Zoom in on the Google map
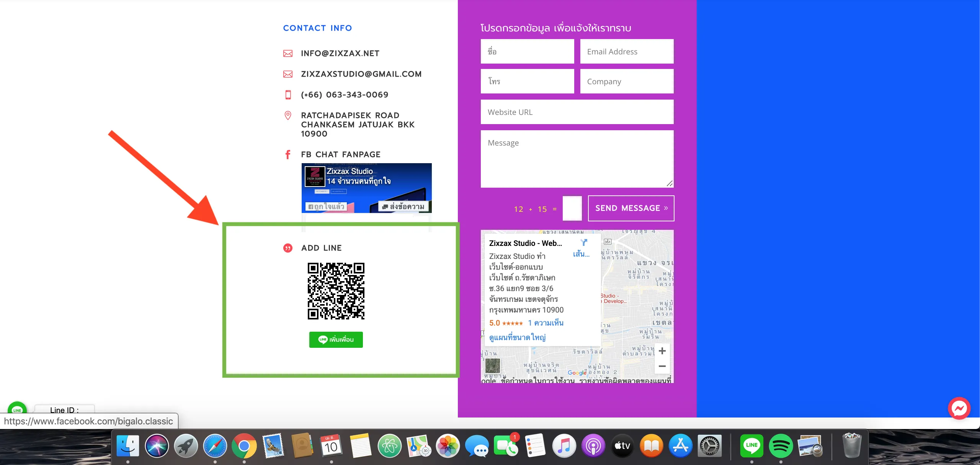This screenshot has width=980, height=465. [x=662, y=351]
